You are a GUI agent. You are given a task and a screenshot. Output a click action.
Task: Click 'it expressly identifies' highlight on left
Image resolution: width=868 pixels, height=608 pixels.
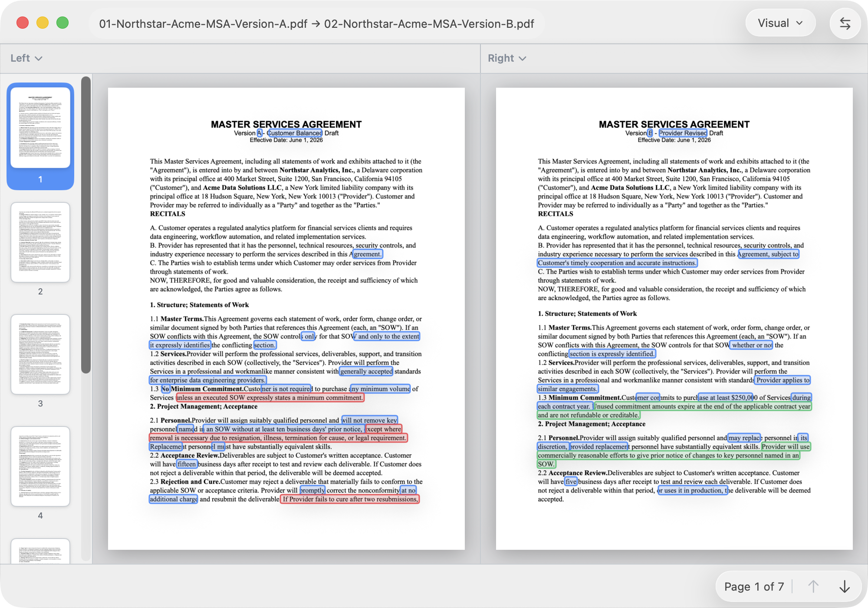pos(180,345)
